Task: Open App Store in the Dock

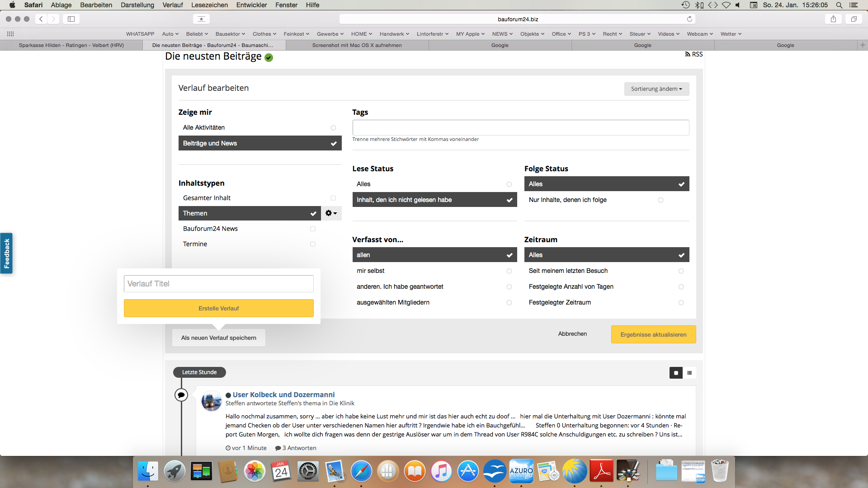Action: point(468,472)
